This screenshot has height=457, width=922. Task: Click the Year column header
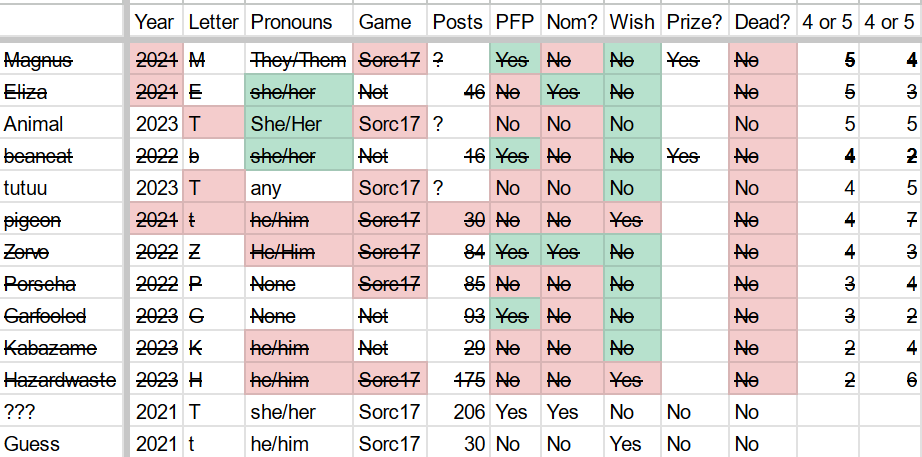click(x=156, y=22)
